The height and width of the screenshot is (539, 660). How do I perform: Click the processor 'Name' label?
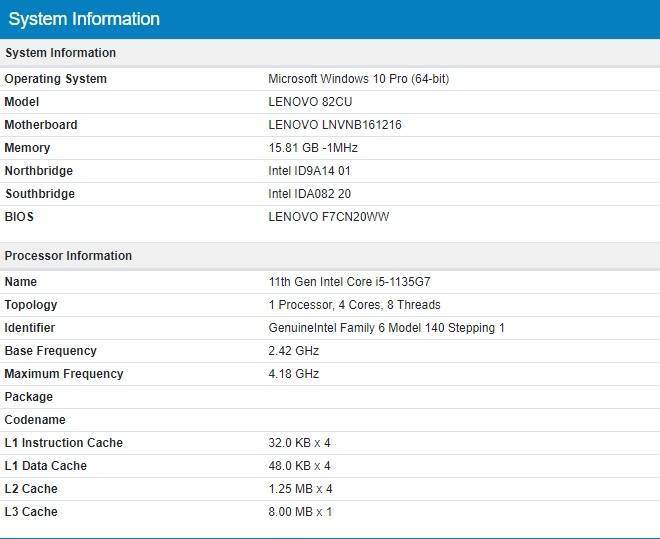pos(21,282)
